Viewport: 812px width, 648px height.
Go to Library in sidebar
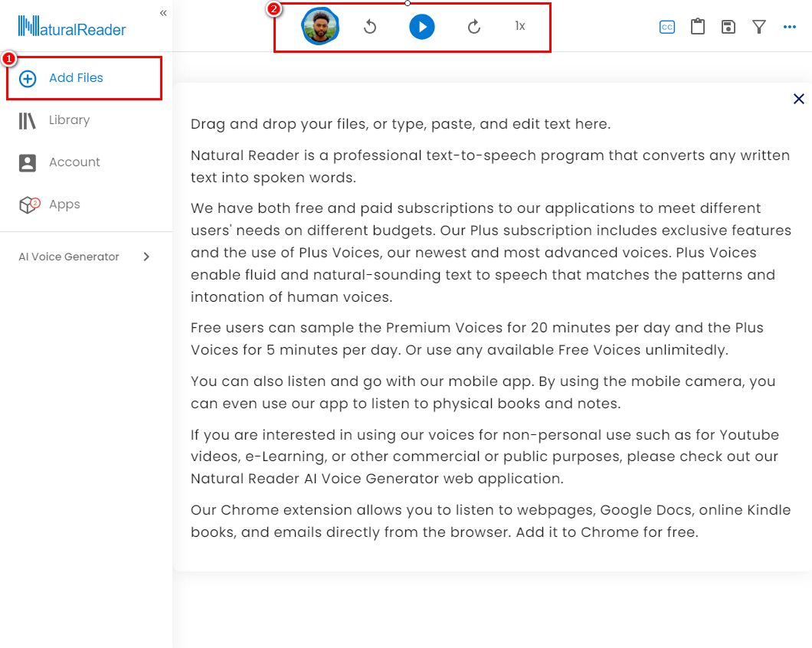tap(70, 119)
